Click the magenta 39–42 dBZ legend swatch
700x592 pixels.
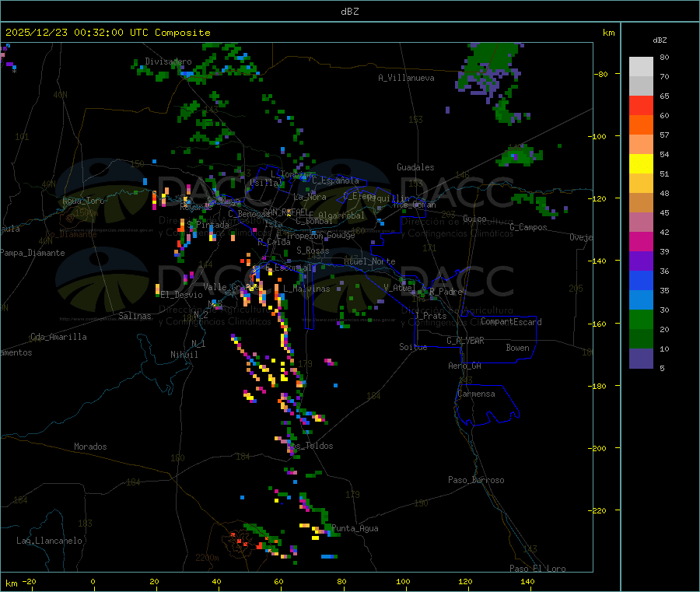click(641, 241)
